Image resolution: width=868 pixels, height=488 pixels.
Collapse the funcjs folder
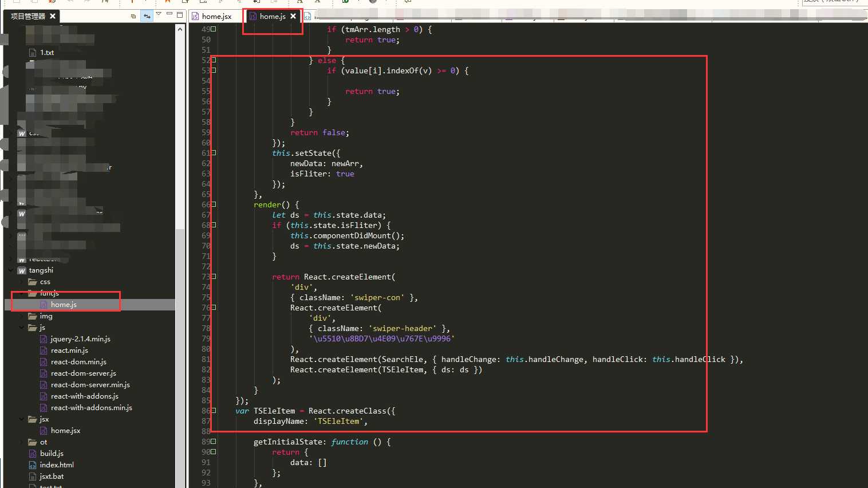pyautogui.click(x=22, y=293)
